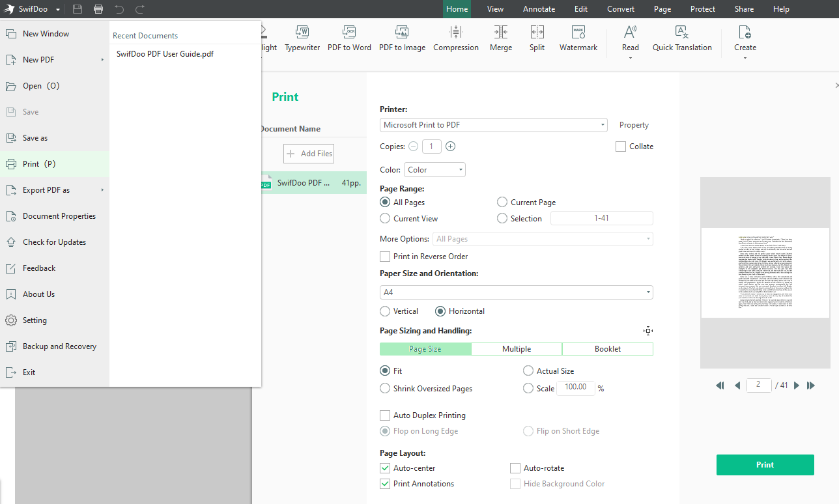
Task: Open PDF to Word converter
Action: pyautogui.click(x=349, y=39)
